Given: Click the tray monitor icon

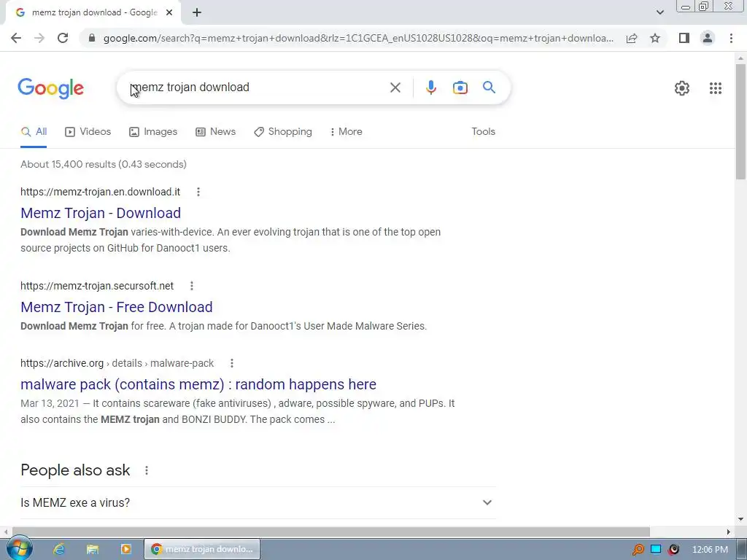Looking at the screenshot, I should (x=656, y=550).
